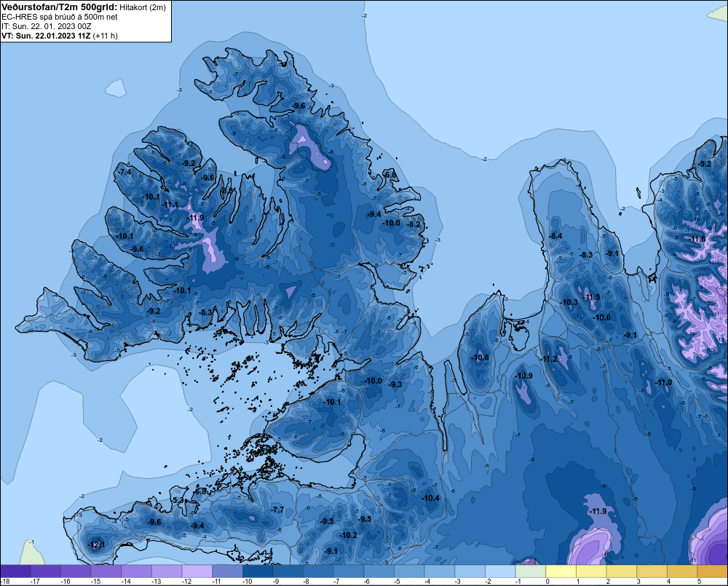Click the title 'Veðurstofan/T2m 500grid:' in header box
Screen dimensions: 728x586
click(60, 7)
